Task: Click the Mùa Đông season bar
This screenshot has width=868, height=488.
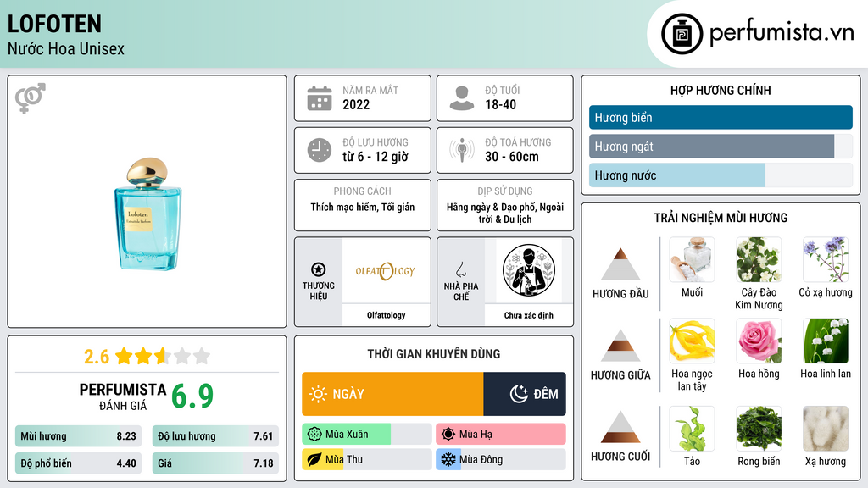Action: pyautogui.click(x=501, y=460)
